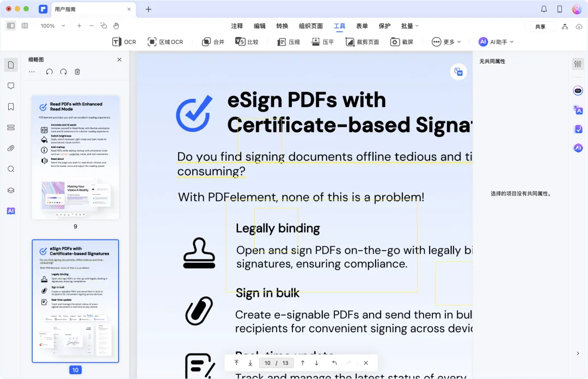Open the layers panel in sidebar

[11, 190]
